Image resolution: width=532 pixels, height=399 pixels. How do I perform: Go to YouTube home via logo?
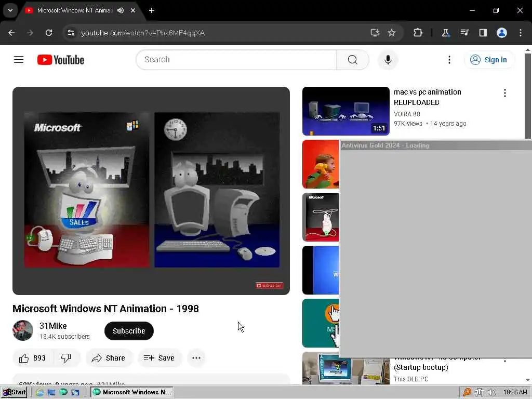61,60
